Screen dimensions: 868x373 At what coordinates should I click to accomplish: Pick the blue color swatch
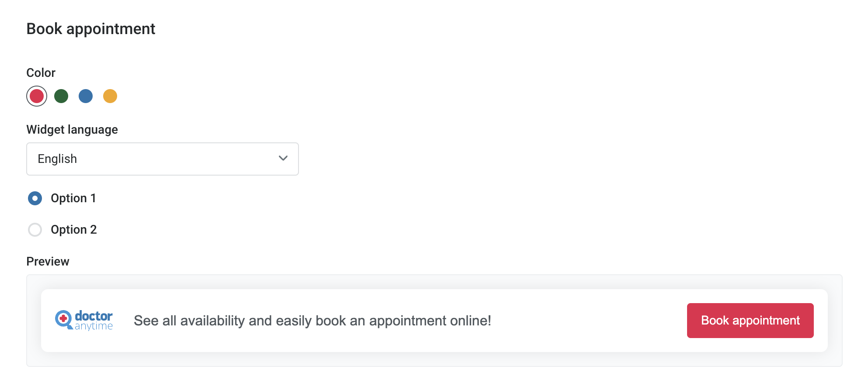point(86,96)
